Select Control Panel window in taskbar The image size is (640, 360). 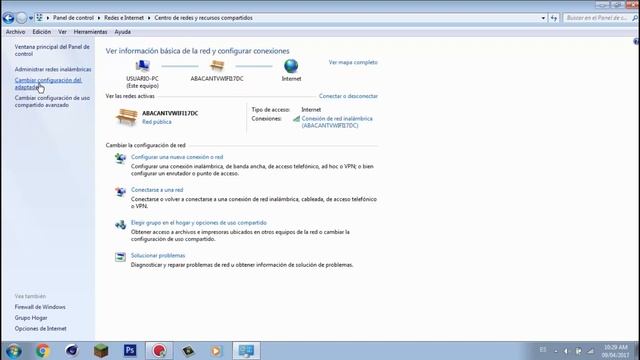pyautogui.click(x=246, y=351)
